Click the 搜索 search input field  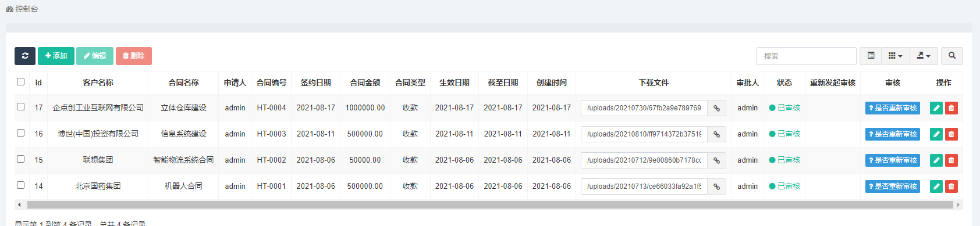pos(806,56)
